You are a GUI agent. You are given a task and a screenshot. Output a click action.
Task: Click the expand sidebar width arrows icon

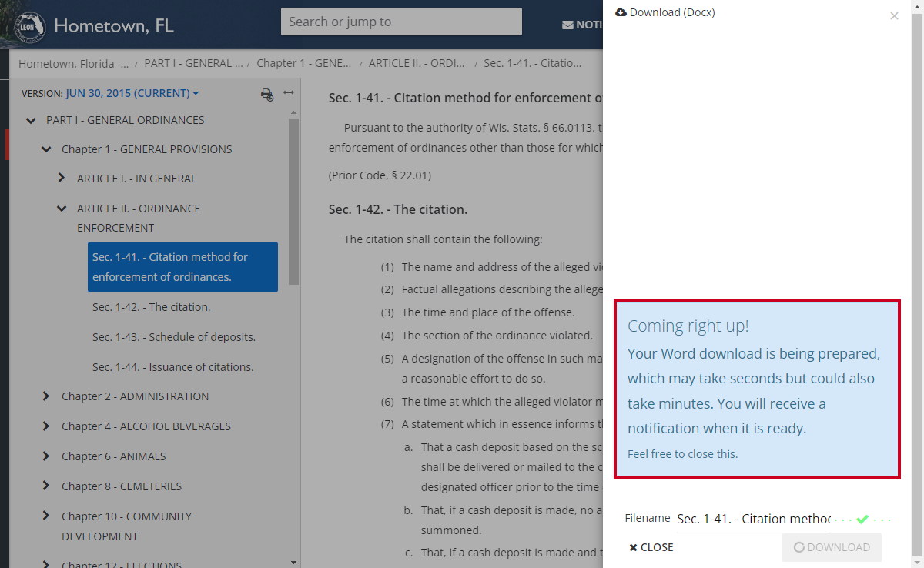pos(289,92)
